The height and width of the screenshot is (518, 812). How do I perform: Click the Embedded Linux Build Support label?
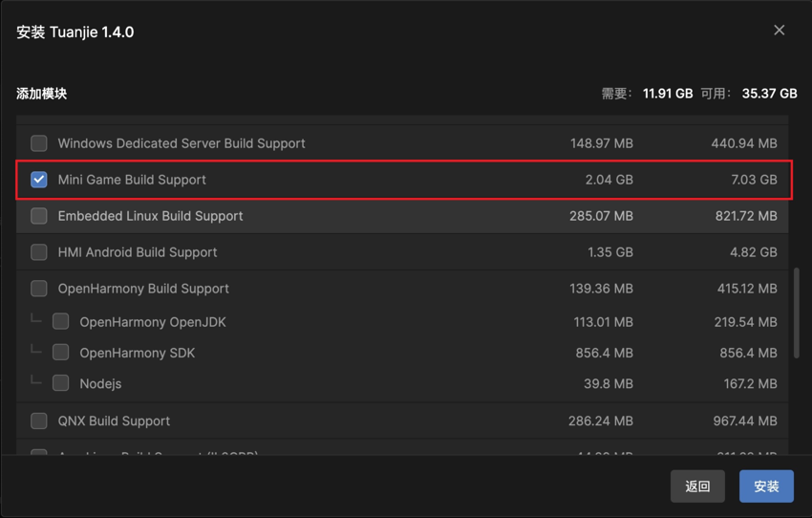(150, 216)
